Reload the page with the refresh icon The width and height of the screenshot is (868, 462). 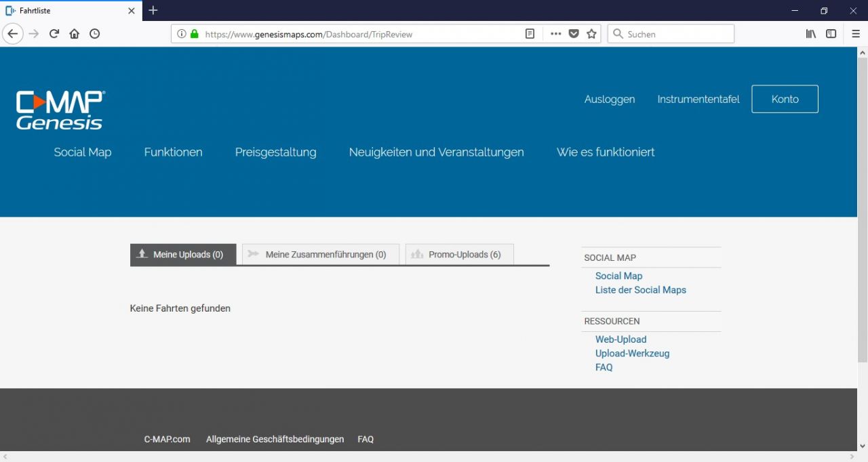click(54, 34)
